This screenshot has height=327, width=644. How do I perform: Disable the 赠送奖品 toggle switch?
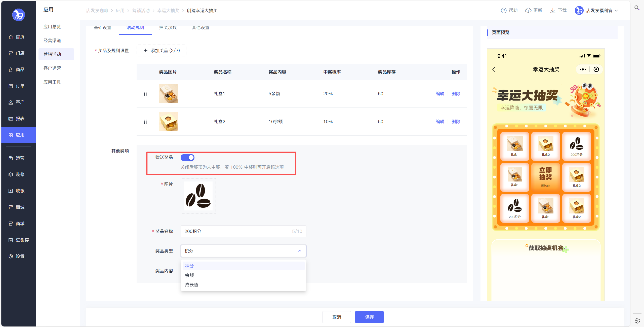click(187, 158)
